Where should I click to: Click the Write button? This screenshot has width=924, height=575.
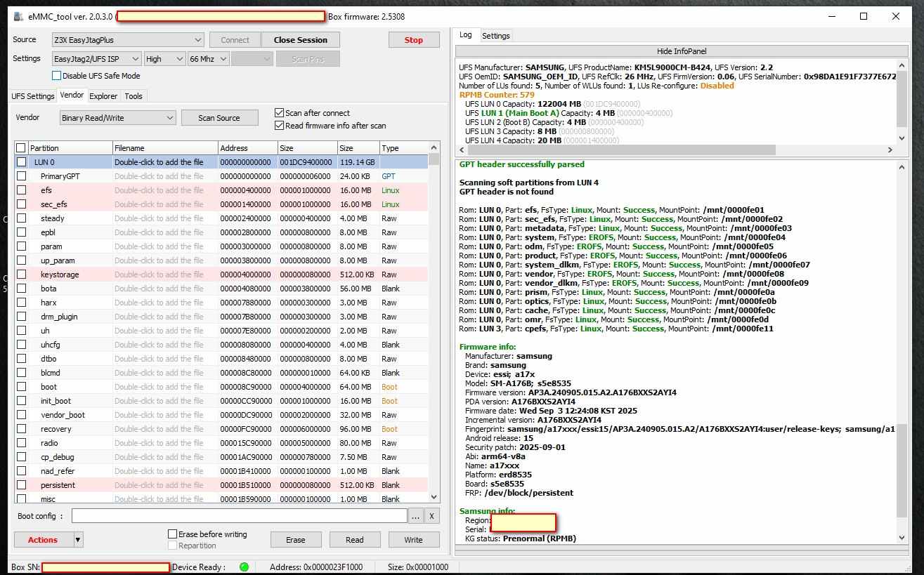click(414, 540)
